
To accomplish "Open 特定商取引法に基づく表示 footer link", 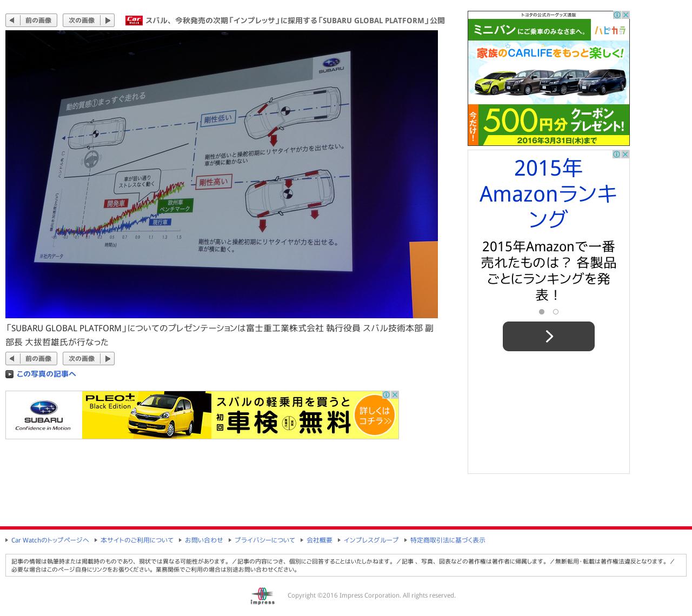I will pos(448,540).
